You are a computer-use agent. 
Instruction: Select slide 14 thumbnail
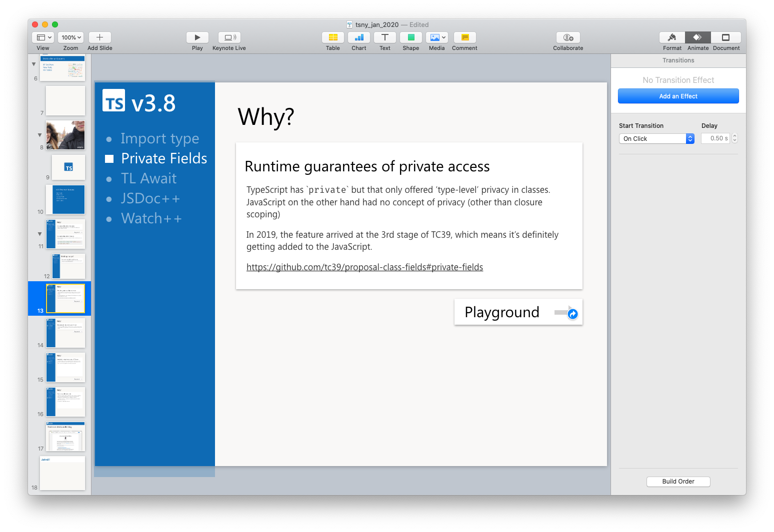tap(65, 333)
